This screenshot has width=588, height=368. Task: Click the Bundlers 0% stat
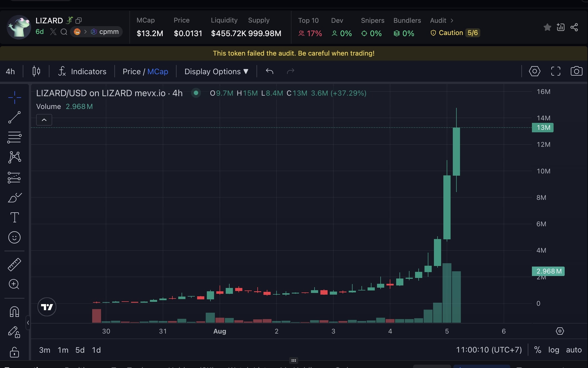(x=407, y=27)
